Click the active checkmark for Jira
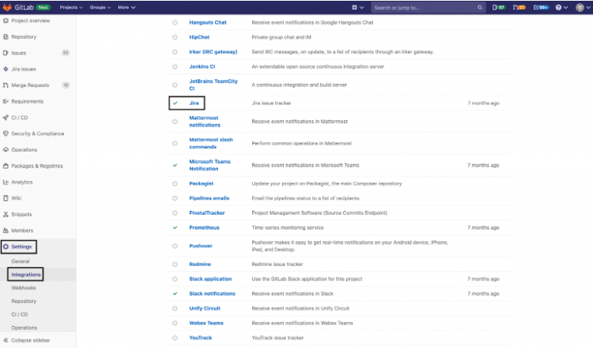The height and width of the screenshot is (364, 593). pyautogui.click(x=175, y=104)
